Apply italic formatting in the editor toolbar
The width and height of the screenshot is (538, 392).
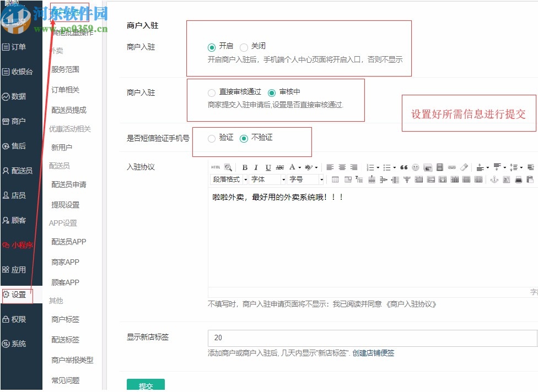coord(256,167)
